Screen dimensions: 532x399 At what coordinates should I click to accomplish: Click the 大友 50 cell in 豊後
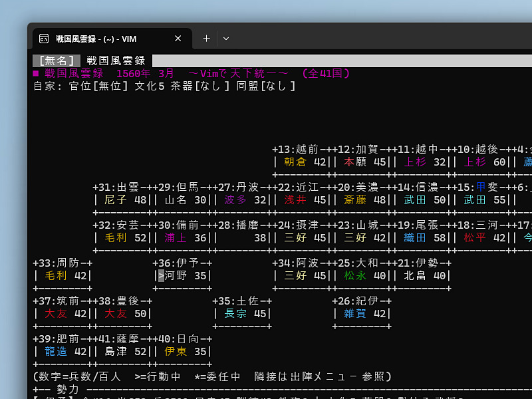point(126,314)
